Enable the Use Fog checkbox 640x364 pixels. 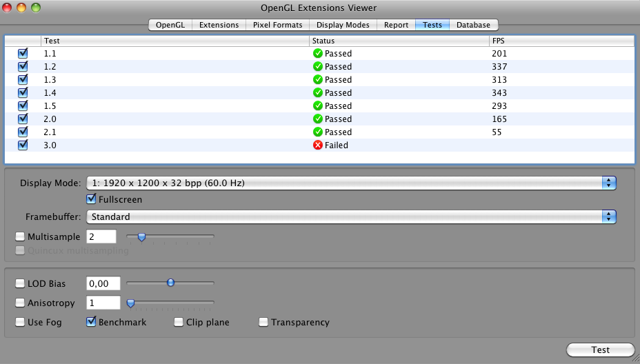pos(20,322)
